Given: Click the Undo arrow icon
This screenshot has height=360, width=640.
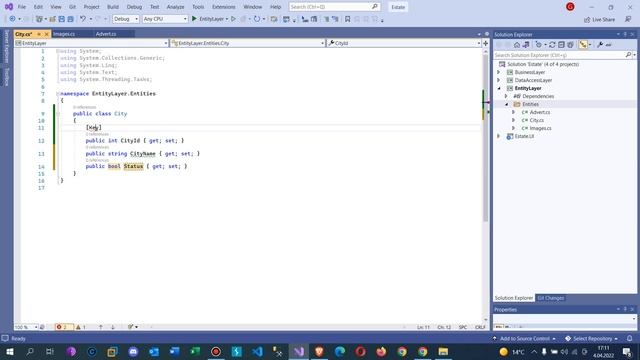Looking at the screenshot, I should click(x=83, y=19).
